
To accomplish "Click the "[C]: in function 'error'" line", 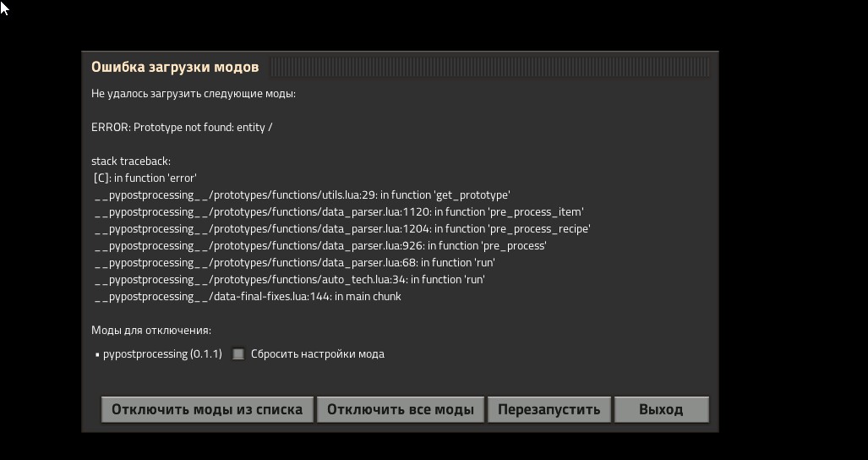I will point(145,178).
